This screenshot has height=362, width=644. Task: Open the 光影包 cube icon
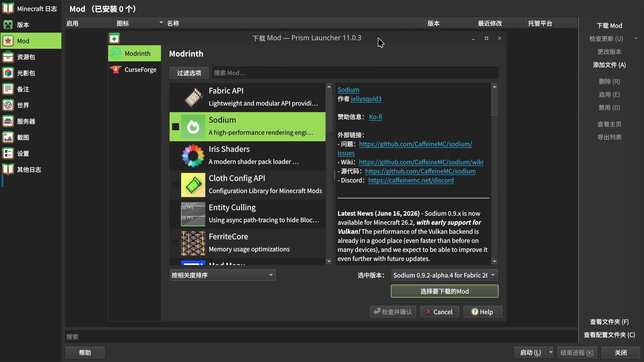point(8,73)
